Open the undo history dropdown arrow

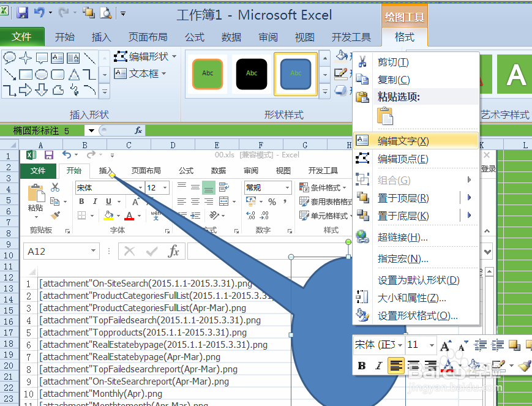pos(50,13)
